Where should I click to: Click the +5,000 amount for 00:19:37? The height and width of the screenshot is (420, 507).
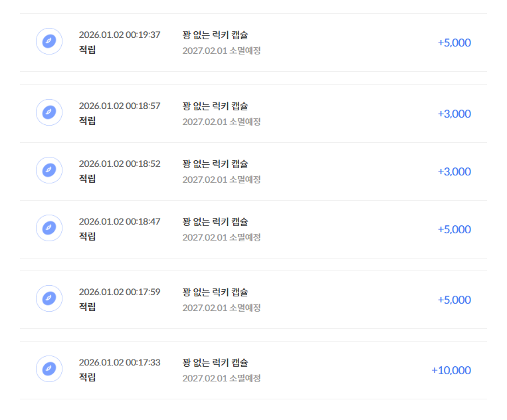(x=454, y=43)
